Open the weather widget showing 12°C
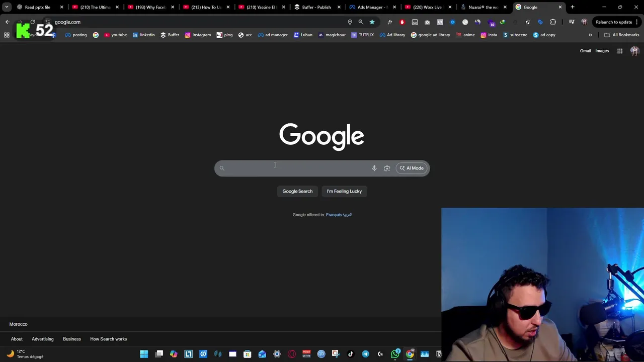The height and width of the screenshot is (362, 644). (x=25, y=354)
